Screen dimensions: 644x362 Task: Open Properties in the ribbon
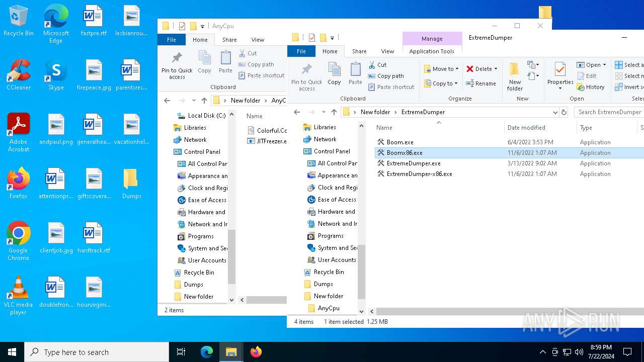560,76
